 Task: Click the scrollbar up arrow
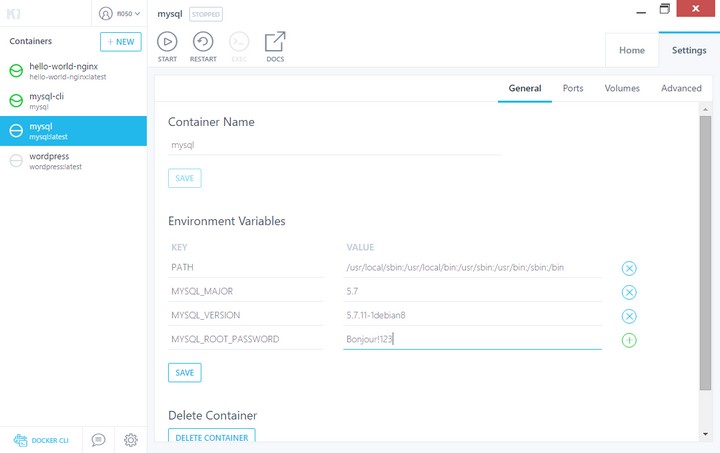(x=705, y=109)
